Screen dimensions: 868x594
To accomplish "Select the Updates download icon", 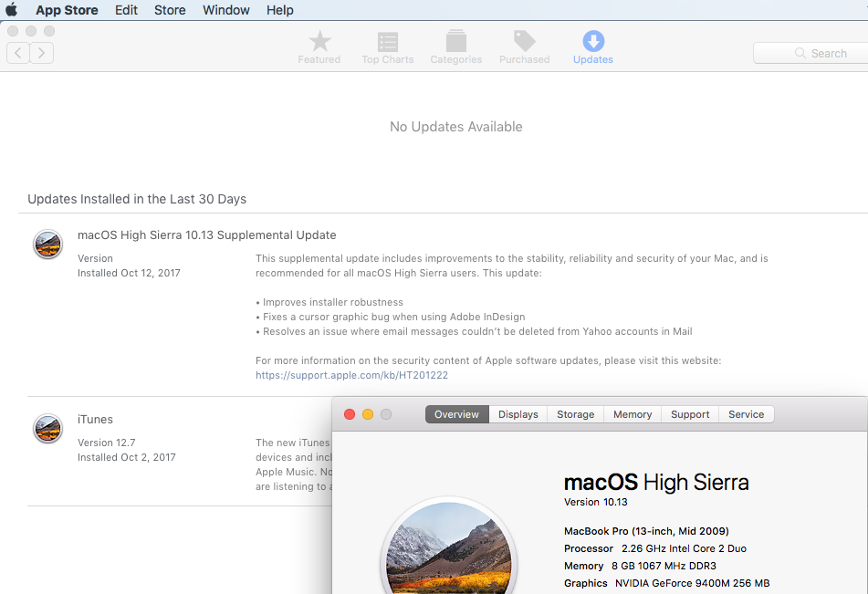I will [593, 42].
